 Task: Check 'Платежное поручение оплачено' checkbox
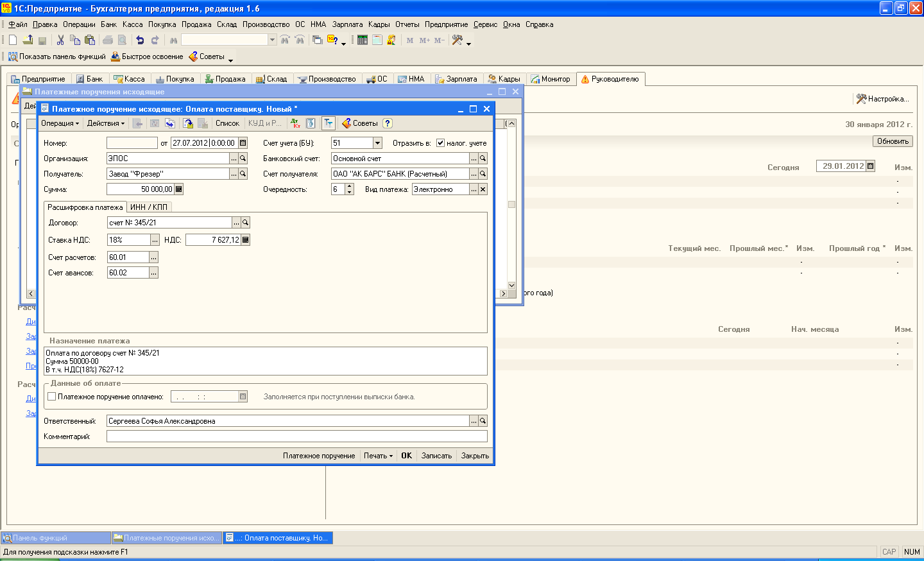point(52,397)
